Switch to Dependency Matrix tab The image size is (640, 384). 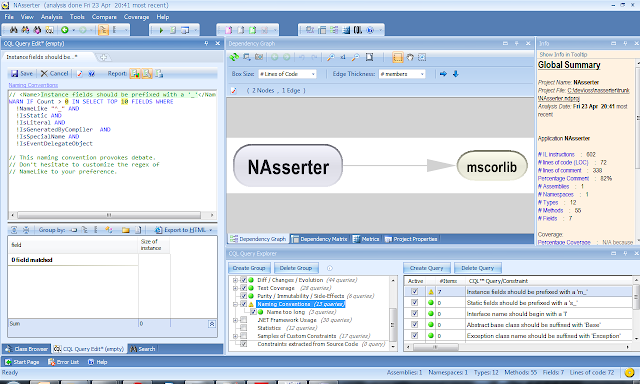coord(320,239)
